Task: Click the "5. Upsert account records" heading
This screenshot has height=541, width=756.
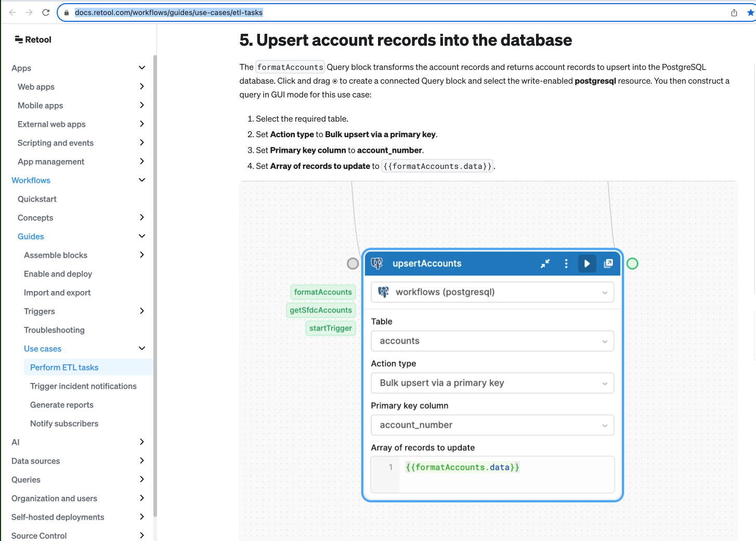Action: 406,40
